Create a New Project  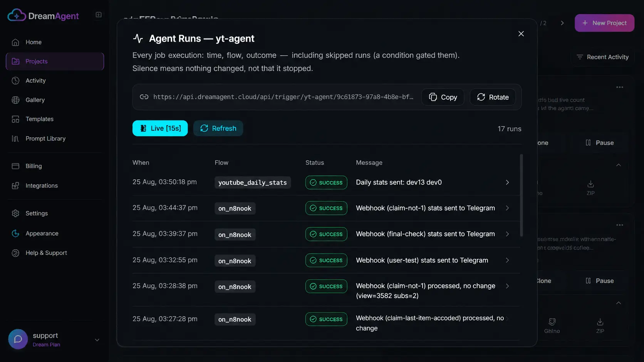click(x=604, y=23)
